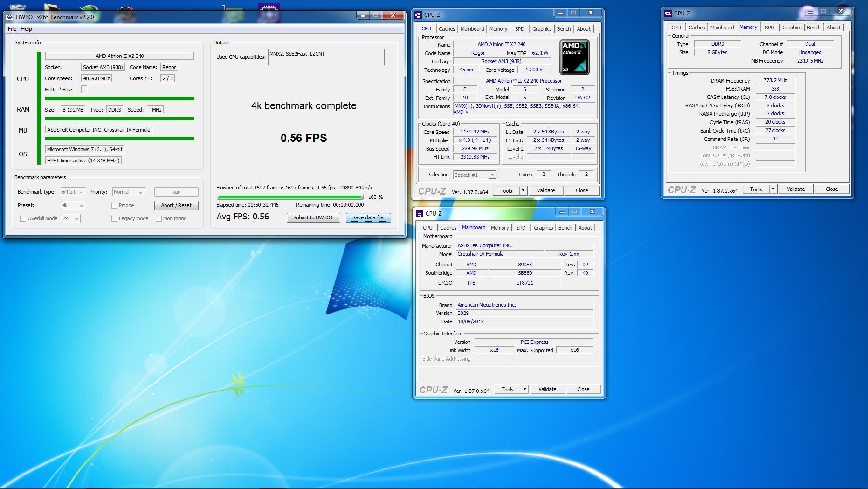Click Submit to HWBOT
The height and width of the screenshot is (489, 868).
tap(313, 217)
